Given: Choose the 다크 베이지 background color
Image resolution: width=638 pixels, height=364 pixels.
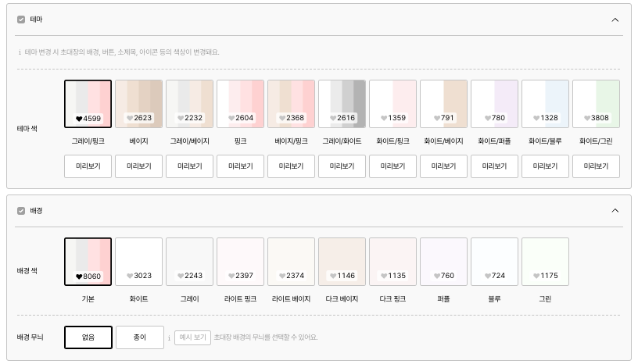Looking at the screenshot, I should 342,262.
